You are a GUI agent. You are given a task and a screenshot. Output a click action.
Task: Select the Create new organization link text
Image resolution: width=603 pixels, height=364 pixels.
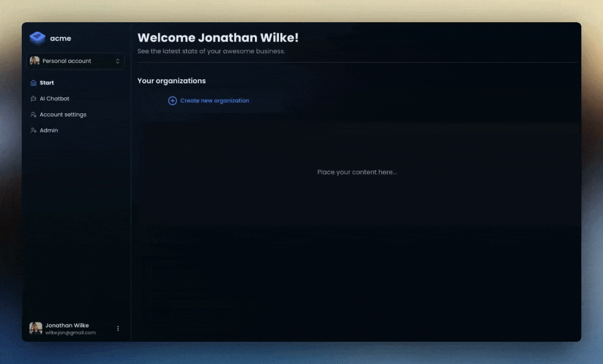point(214,101)
